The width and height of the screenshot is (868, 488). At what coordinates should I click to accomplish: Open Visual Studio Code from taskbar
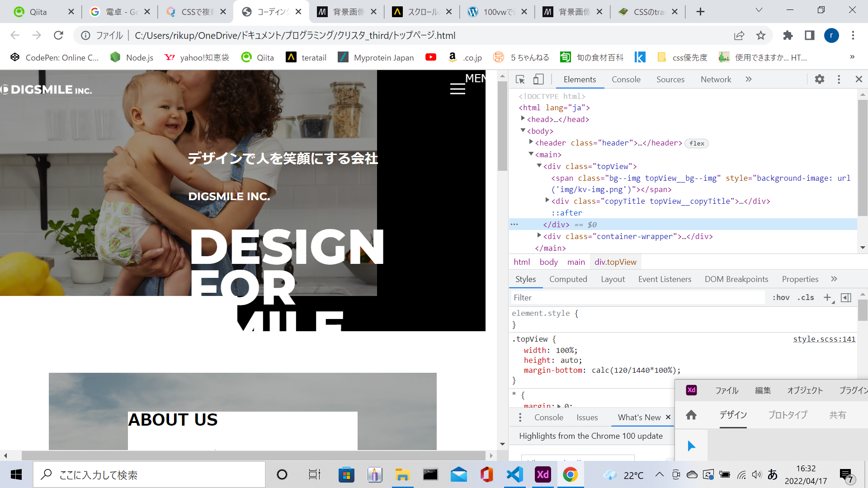pyautogui.click(x=514, y=474)
